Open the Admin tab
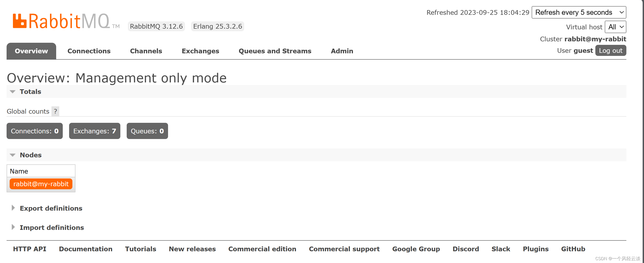Image resolution: width=644 pixels, height=263 pixels. [342, 51]
